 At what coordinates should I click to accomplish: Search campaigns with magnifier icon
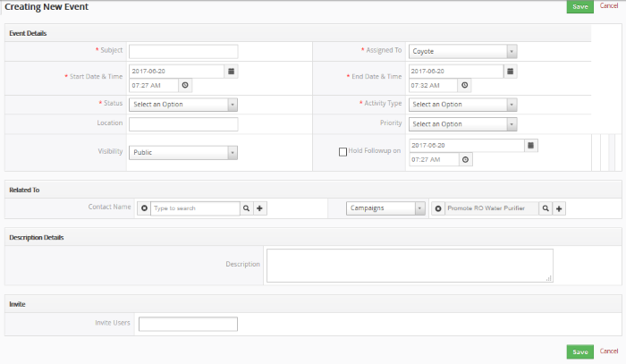coord(546,208)
